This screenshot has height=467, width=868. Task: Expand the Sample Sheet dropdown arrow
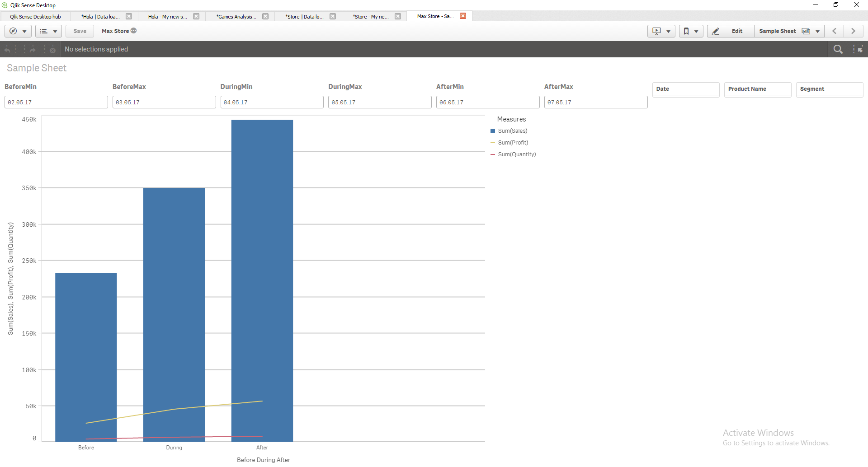point(817,32)
